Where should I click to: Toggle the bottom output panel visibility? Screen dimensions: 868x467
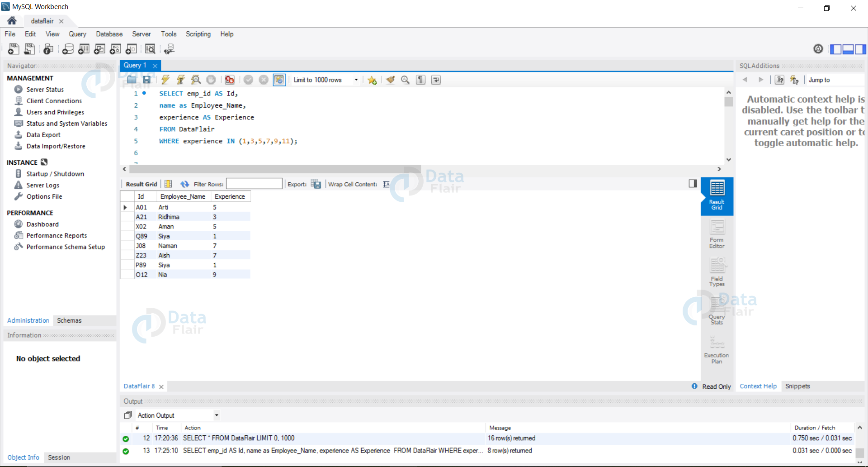click(848, 49)
